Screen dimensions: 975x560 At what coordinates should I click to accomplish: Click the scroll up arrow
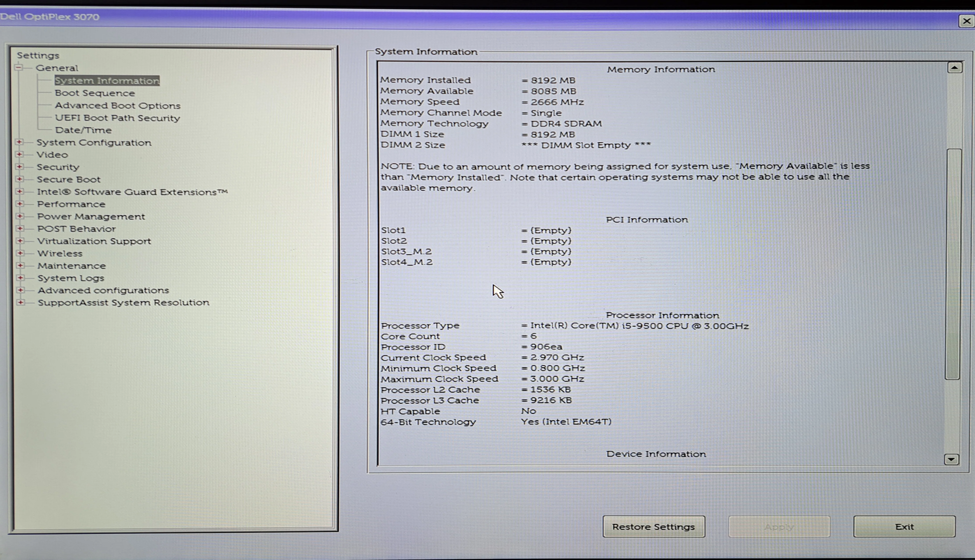[954, 68]
